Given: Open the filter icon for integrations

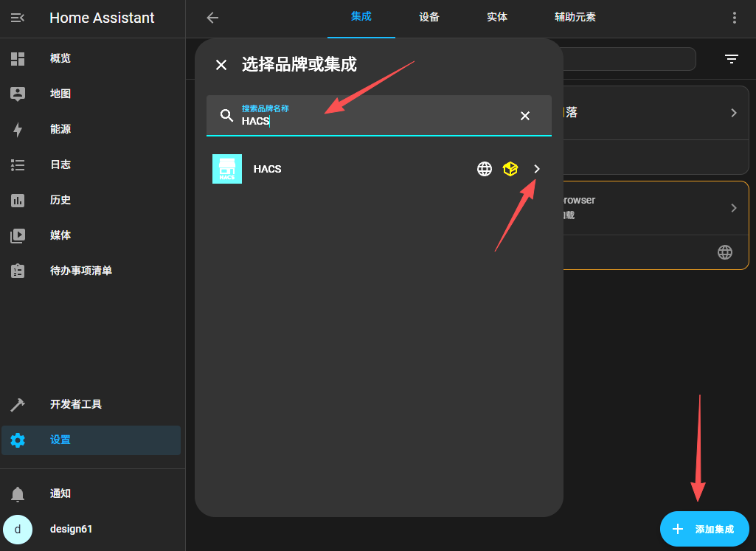Looking at the screenshot, I should [x=732, y=59].
